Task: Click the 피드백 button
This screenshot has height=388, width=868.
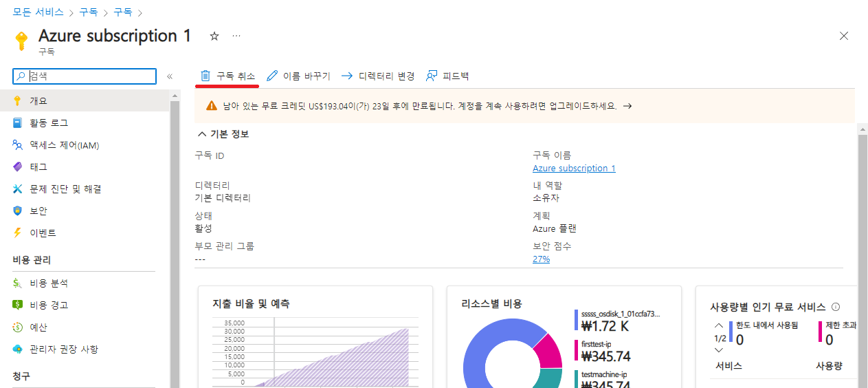Action: [447, 76]
